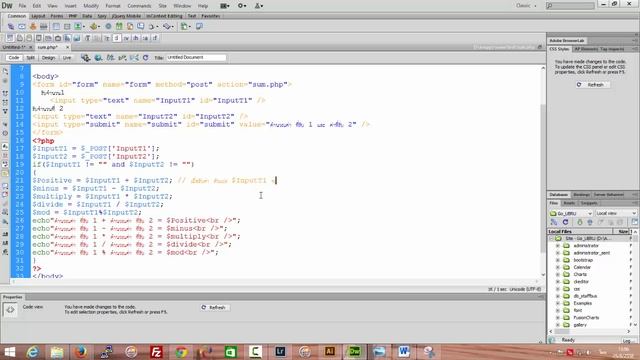This screenshot has width=640, height=360.
Task: Switch to Code view
Action: coord(14,58)
